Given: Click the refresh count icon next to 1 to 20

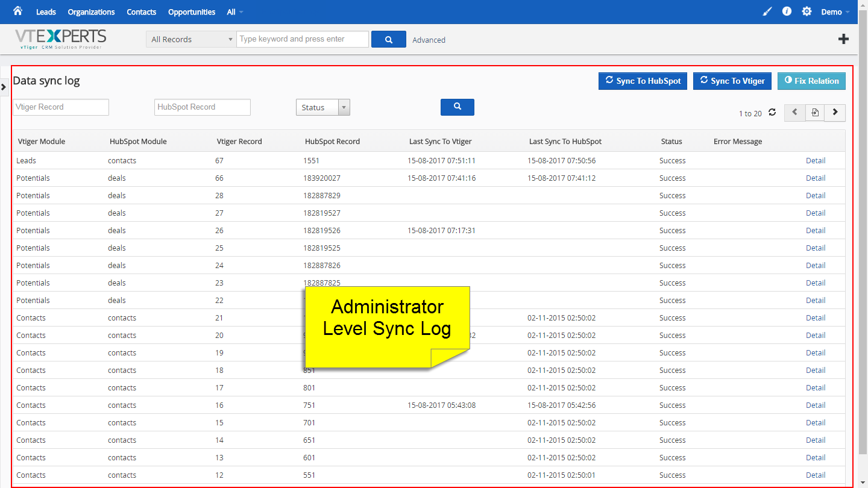Looking at the screenshot, I should click(x=772, y=113).
